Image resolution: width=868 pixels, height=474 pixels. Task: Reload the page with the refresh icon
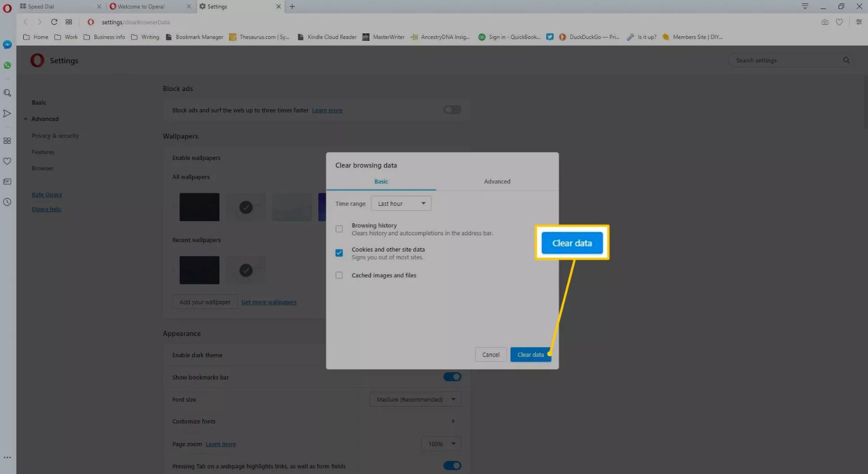(x=54, y=22)
